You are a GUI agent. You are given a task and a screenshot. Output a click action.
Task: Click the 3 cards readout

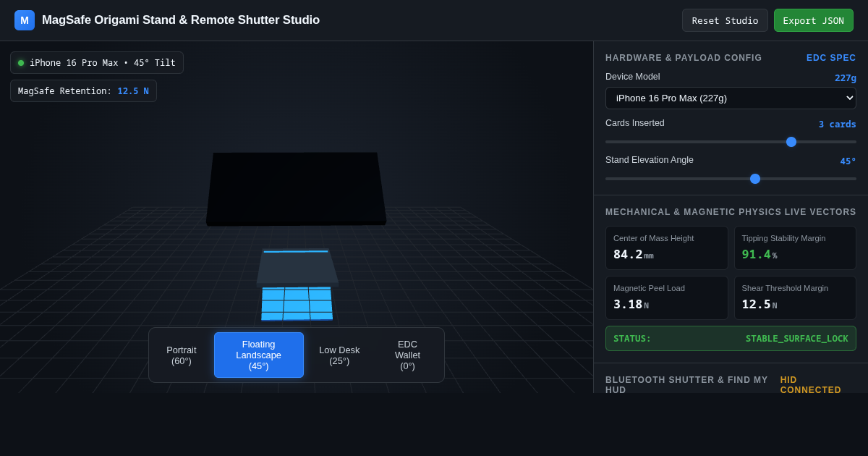tap(837, 124)
